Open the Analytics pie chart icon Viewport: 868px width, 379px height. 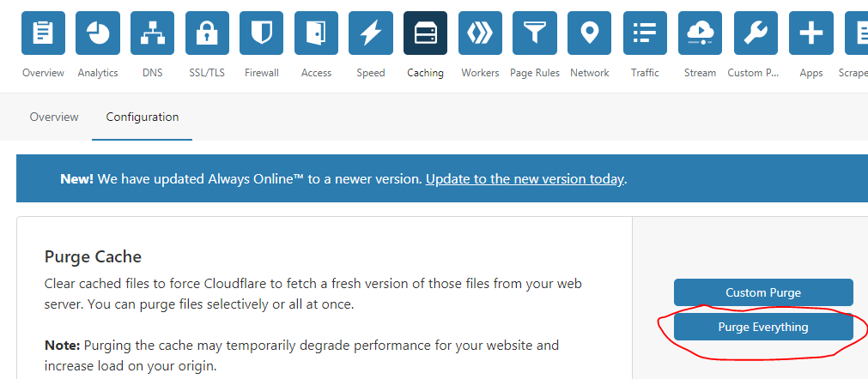click(98, 33)
